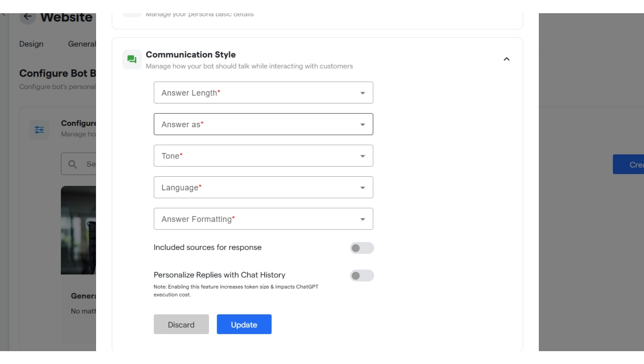The image size is (644, 364).
Task: Click the persona thumbnail image
Action: coord(78,230)
